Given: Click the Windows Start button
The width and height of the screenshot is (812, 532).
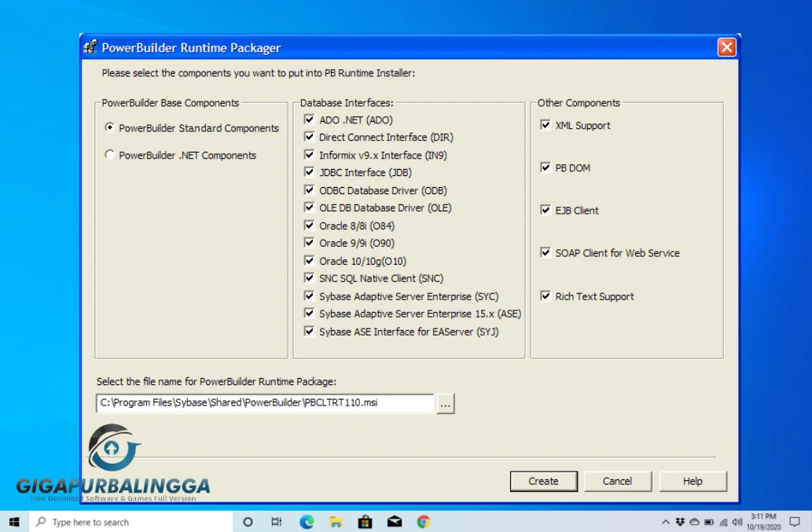Looking at the screenshot, I should [13, 521].
